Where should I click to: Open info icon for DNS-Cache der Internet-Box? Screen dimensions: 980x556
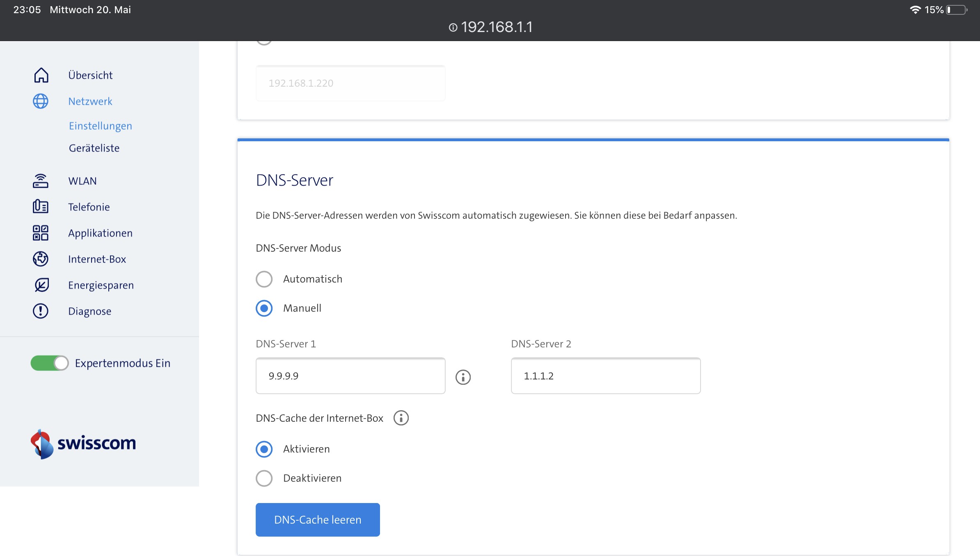click(x=401, y=418)
